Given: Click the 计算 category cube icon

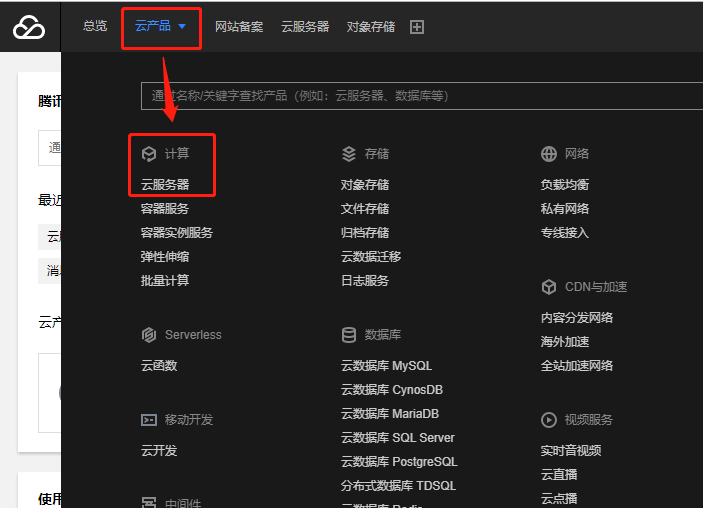Looking at the screenshot, I should coord(149,154).
